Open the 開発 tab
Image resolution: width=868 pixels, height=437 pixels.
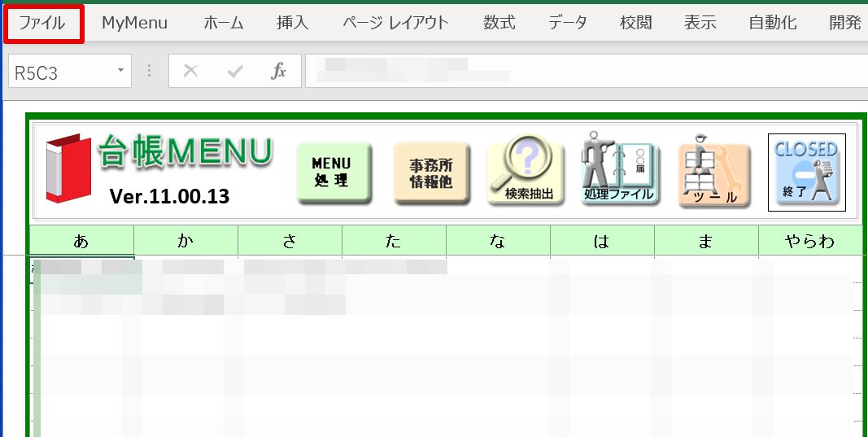[x=844, y=24]
